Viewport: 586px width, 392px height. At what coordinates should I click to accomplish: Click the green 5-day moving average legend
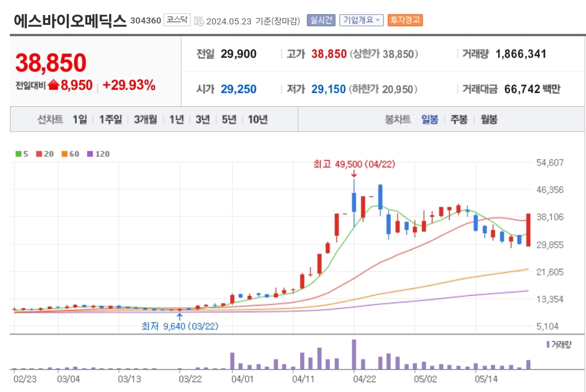[x=22, y=154]
